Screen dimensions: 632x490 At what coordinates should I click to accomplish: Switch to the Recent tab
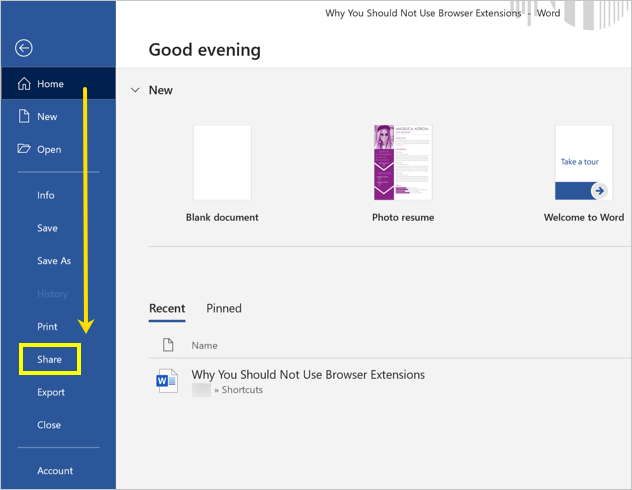pos(167,308)
